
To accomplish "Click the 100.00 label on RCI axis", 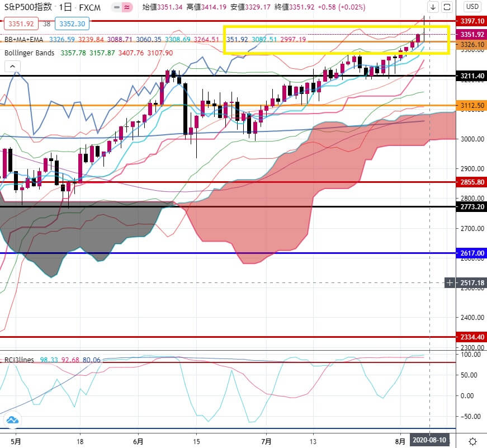I will click(x=471, y=354).
